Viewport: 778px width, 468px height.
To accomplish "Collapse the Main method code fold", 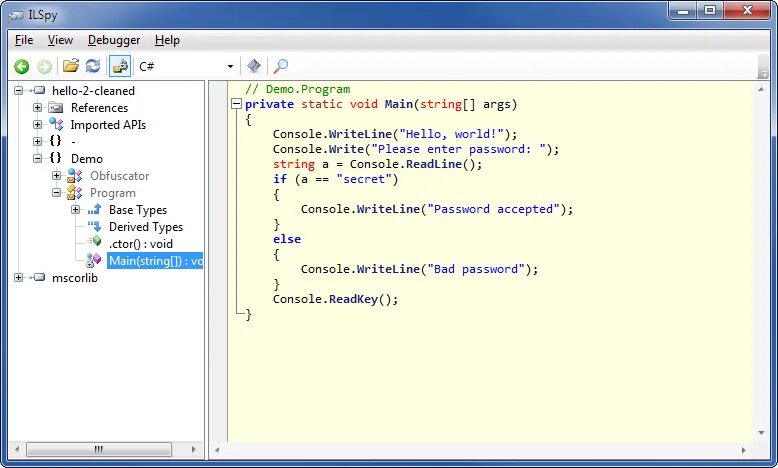I will tap(237, 104).
